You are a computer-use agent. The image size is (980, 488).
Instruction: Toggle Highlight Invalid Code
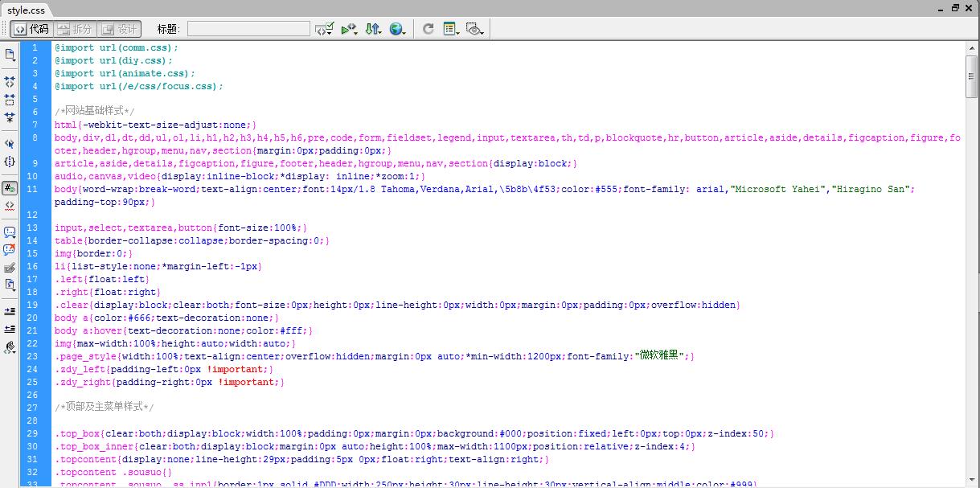tap(10, 206)
